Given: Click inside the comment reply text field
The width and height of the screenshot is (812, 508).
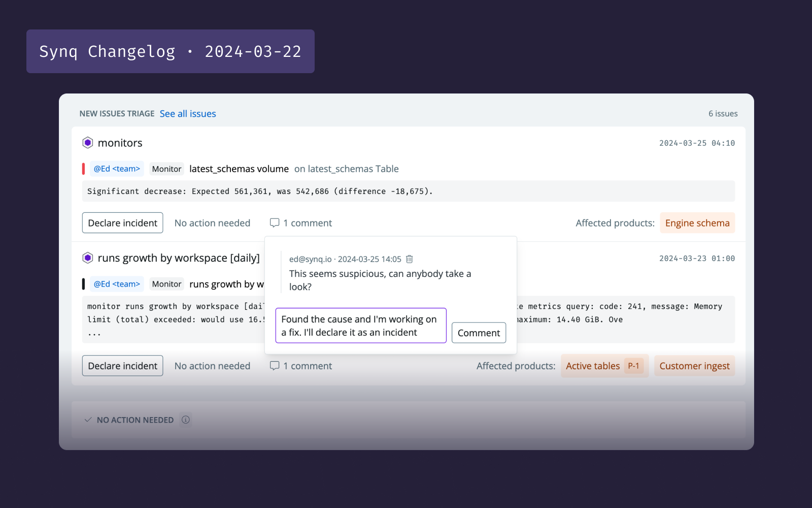Looking at the screenshot, I should click(x=360, y=326).
